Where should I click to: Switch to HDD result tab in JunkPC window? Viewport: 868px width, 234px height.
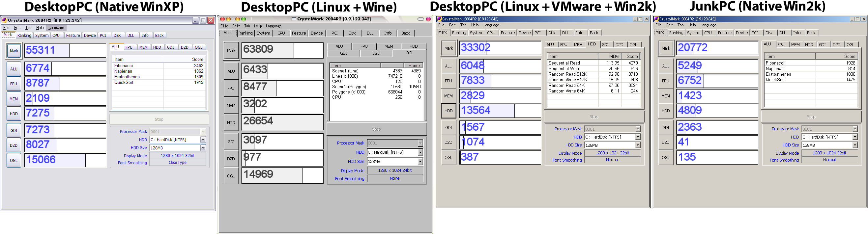click(x=809, y=44)
